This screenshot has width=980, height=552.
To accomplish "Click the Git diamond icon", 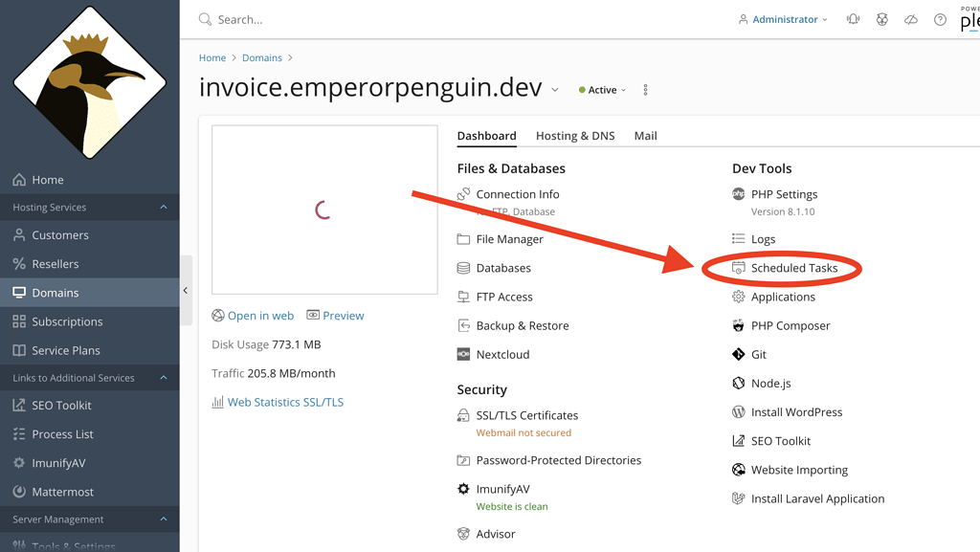I will pyautogui.click(x=738, y=354).
